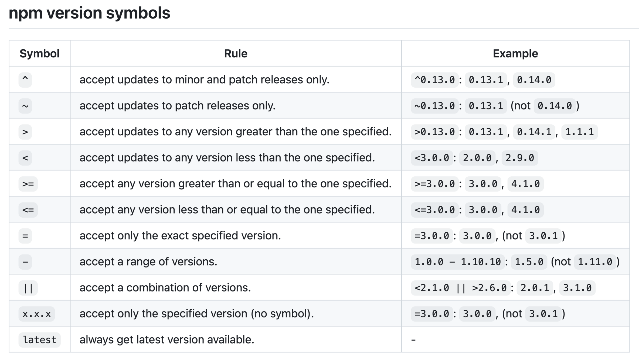Image resolution: width=639 pixels, height=364 pixels.
Task: Click the 'npm version symbols' heading
Action: (89, 13)
